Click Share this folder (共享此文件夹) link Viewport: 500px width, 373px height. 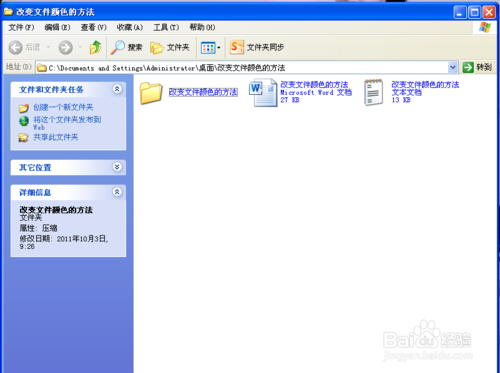56,137
